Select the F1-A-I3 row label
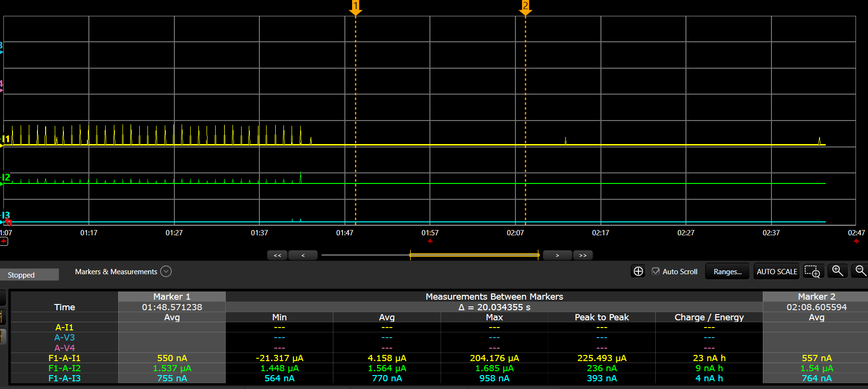868x389 pixels. [x=64, y=378]
